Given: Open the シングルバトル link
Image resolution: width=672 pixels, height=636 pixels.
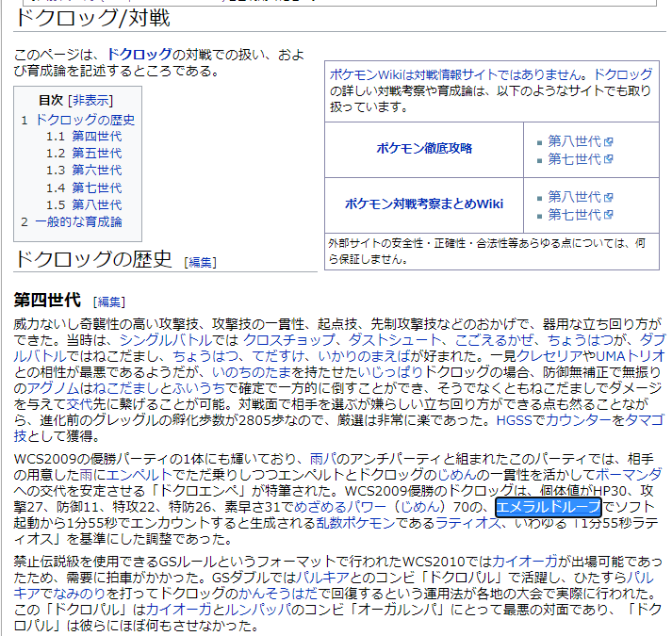Looking at the screenshot, I should [166, 340].
